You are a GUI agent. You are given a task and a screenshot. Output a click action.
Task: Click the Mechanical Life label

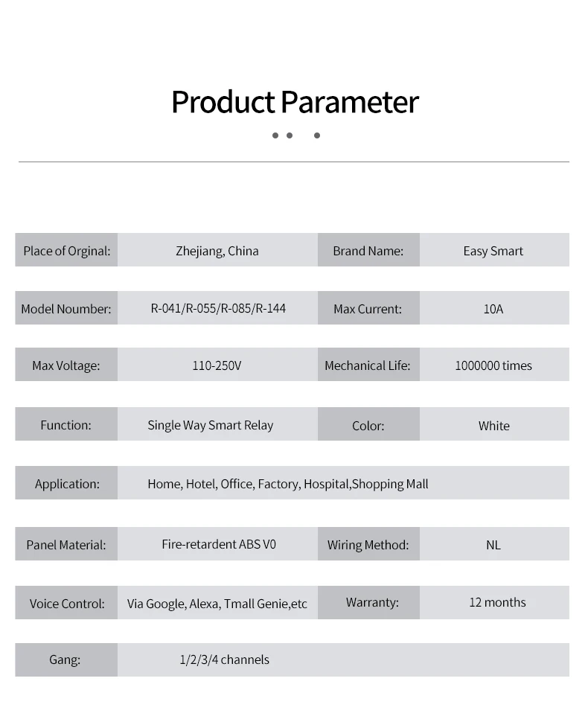(x=368, y=365)
